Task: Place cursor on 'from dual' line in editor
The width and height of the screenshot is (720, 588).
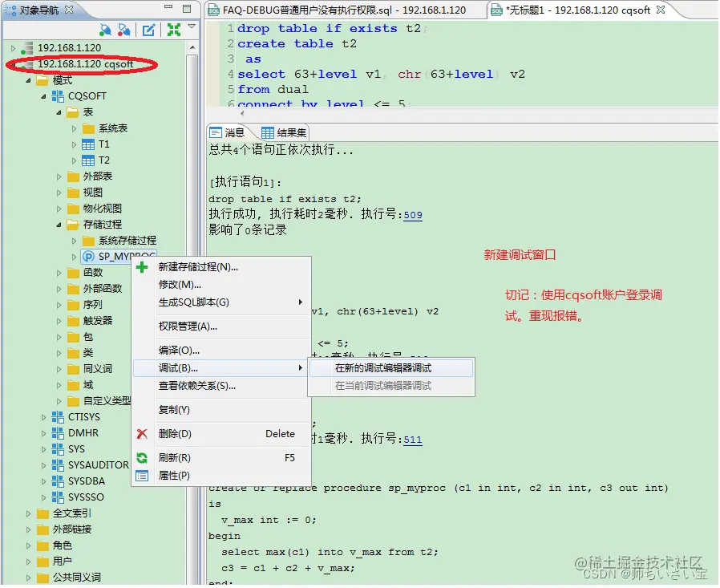Action: 273,90
